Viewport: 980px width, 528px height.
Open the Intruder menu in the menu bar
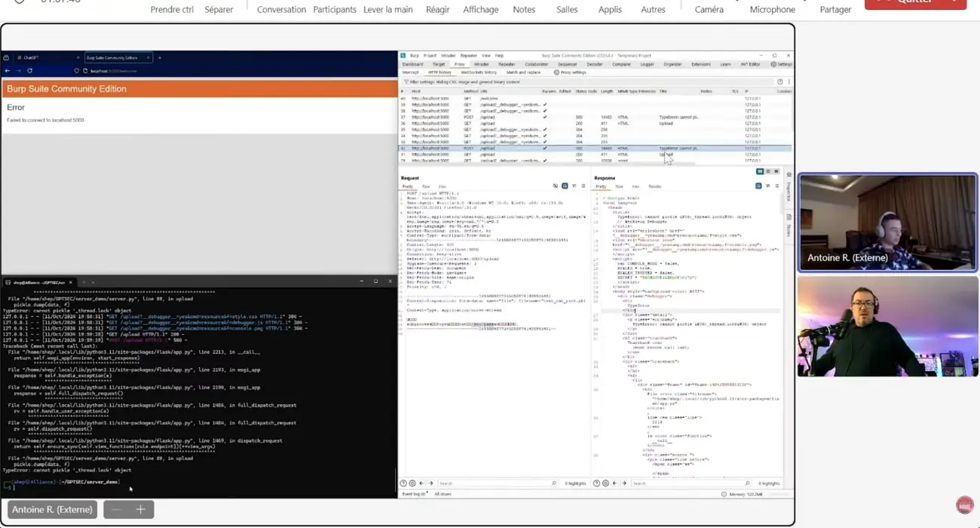(x=448, y=55)
